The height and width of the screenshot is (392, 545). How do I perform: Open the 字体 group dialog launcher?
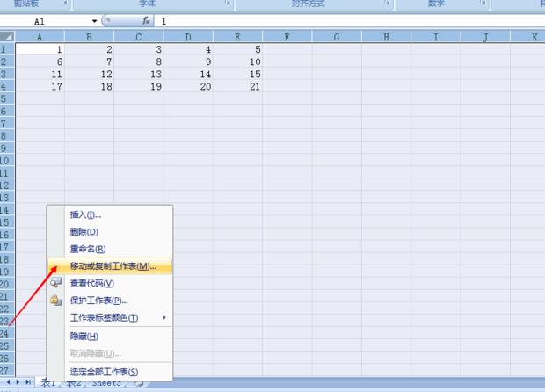pyautogui.click(x=228, y=3)
